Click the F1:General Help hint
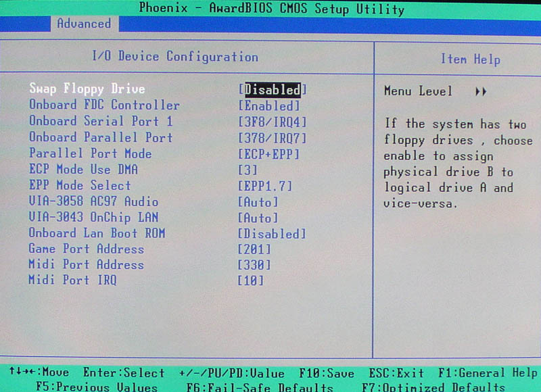 pos(488,372)
